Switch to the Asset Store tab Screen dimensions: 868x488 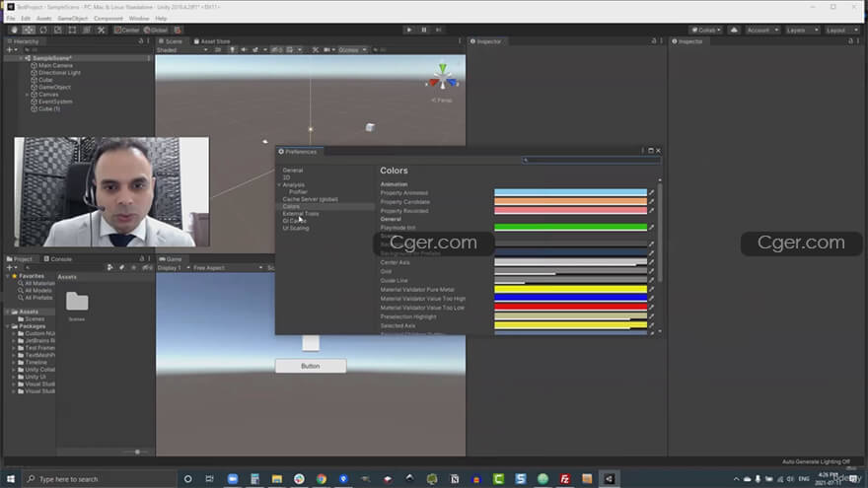212,41
